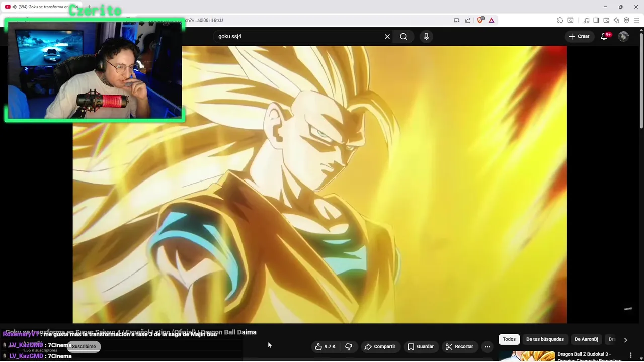Image resolution: width=644 pixels, height=362 pixels.
Task: Open Leo AI sparkle icon
Action: point(616,20)
